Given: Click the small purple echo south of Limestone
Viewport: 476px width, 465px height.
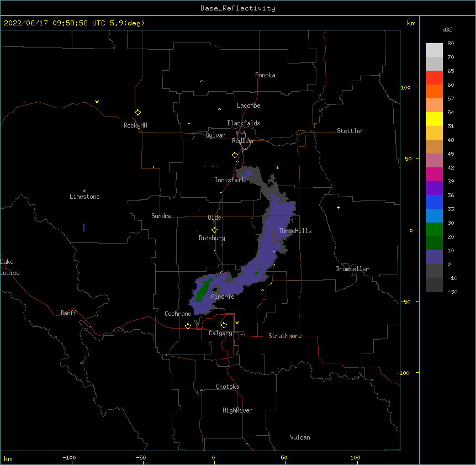Looking at the screenshot, I should click(x=84, y=228).
